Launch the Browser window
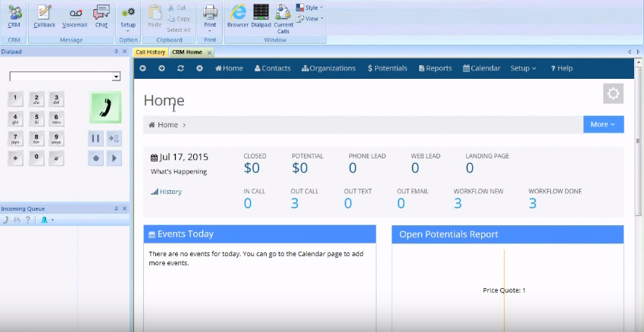 tap(238, 15)
